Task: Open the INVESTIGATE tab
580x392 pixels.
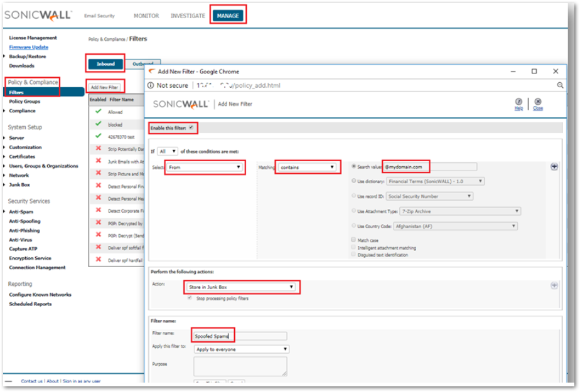Action: (188, 16)
